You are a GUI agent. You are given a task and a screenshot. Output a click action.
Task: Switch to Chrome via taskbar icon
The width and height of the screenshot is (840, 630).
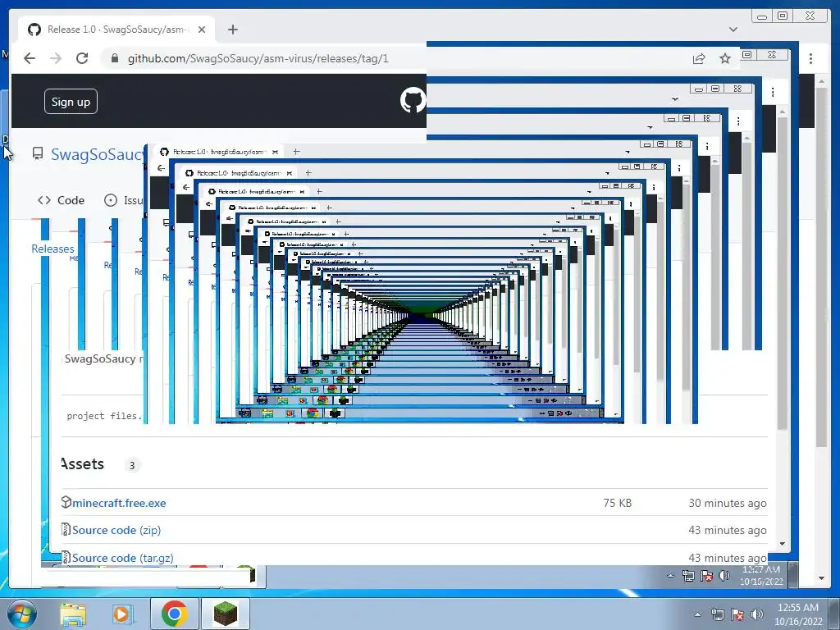[174, 614]
